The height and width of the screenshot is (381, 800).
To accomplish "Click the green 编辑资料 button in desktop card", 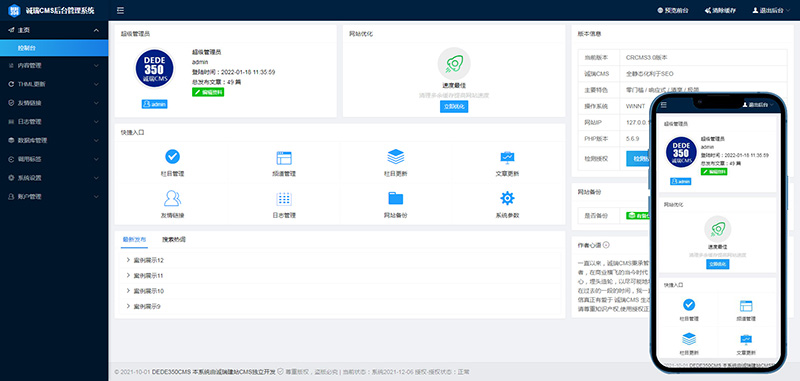I will (208, 92).
